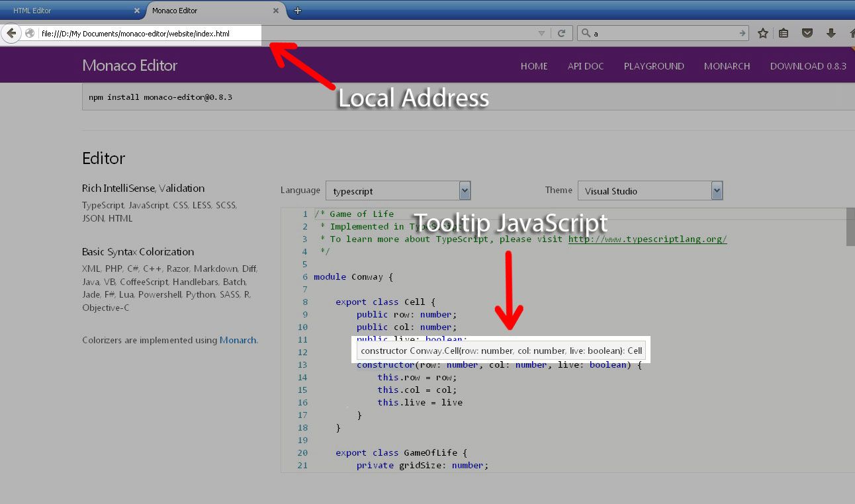Click the typescriptlang.org URL in code
The height and width of the screenshot is (504, 855).
click(x=647, y=239)
